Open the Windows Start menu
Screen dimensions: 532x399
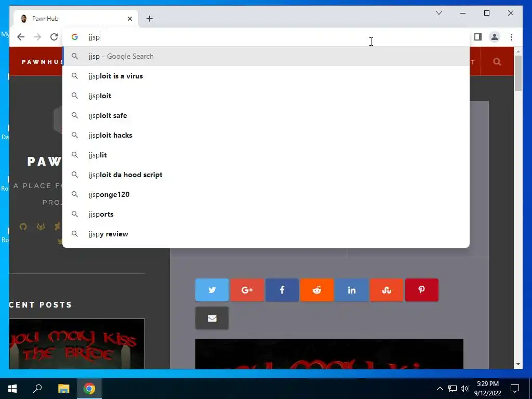click(12, 389)
